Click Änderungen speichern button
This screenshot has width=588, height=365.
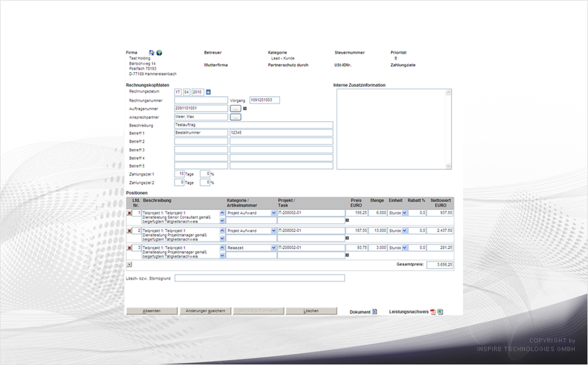pos(206,311)
